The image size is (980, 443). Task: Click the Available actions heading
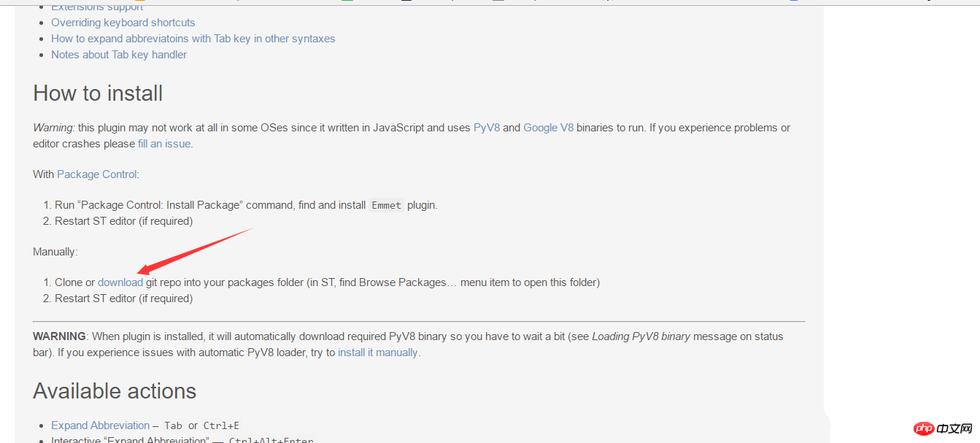[x=115, y=391]
